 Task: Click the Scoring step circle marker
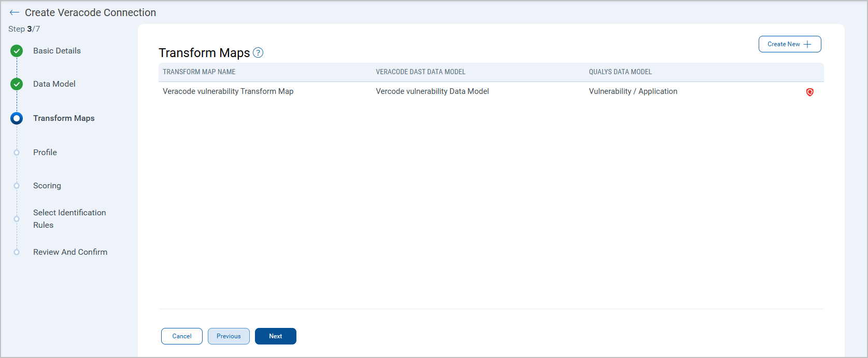coord(17,186)
